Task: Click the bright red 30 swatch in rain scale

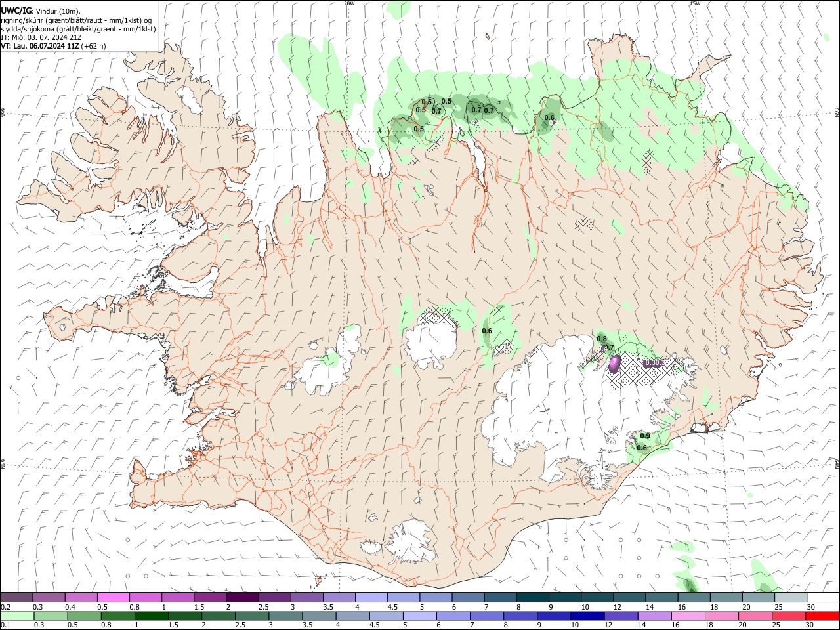Action: tap(822, 616)
